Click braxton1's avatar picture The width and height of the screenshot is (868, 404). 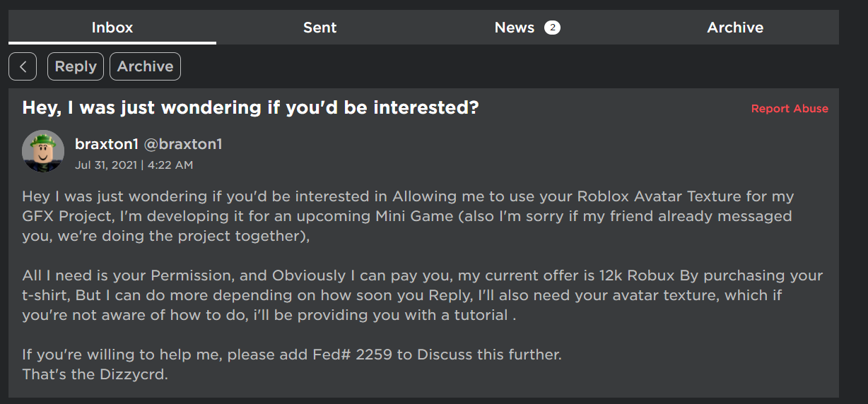point(43,151)
